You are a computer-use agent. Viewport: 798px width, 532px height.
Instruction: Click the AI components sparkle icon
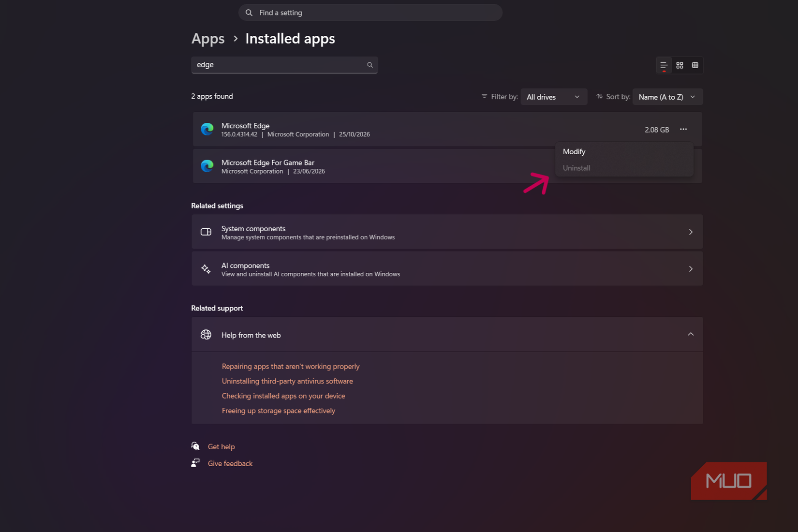point(206,269)
